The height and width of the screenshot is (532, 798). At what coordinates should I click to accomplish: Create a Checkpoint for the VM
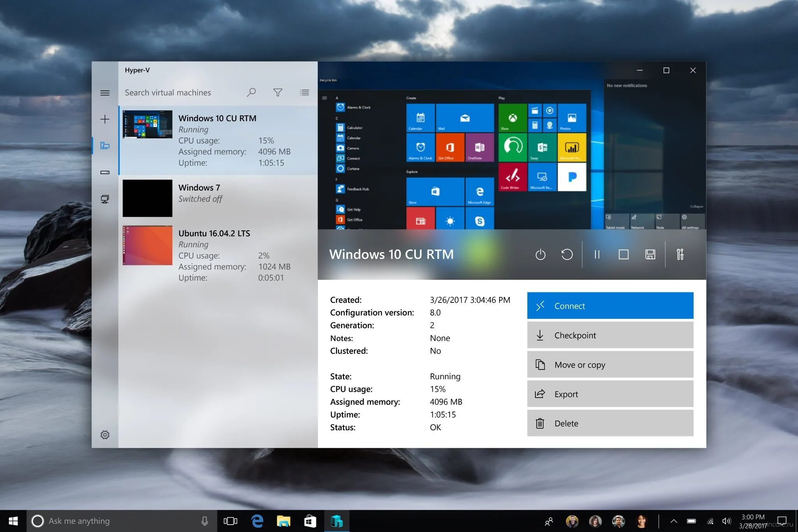(x=609, y=335)
